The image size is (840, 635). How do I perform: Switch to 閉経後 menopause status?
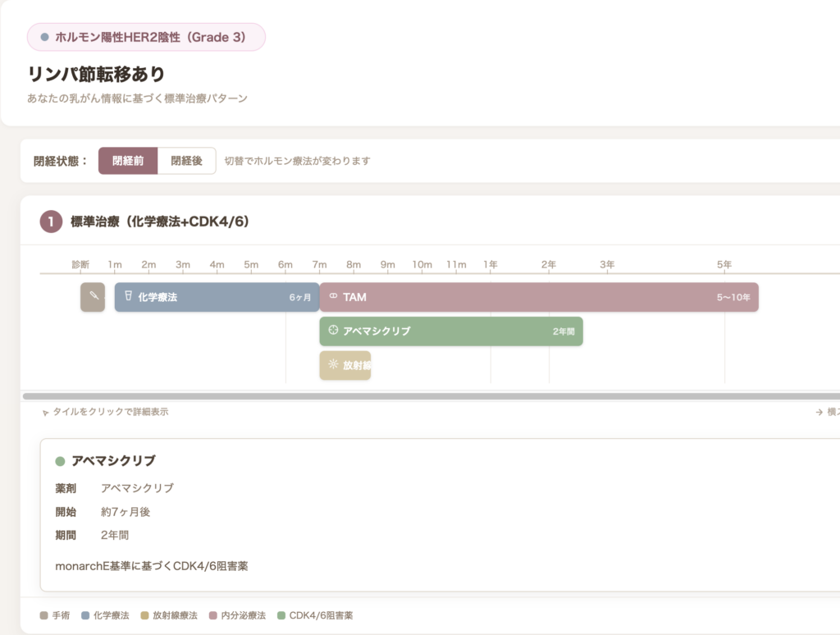pyautogui.click(x=186, y=161)
